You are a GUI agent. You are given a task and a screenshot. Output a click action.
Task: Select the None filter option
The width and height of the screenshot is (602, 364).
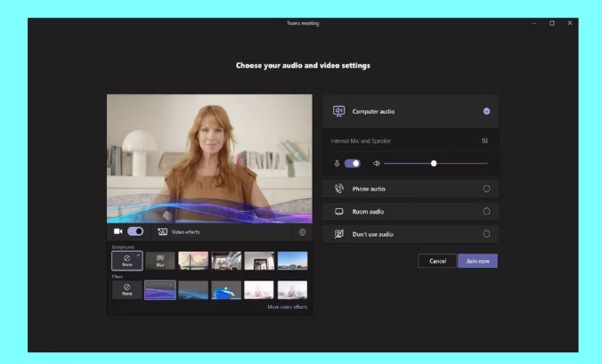tap(127, 290)
